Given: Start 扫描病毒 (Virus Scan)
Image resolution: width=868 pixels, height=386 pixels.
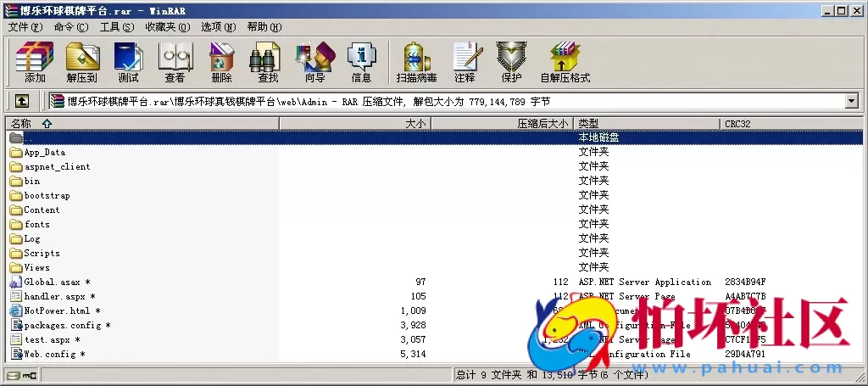Looking at the screenshot, I should click(417, 61).
